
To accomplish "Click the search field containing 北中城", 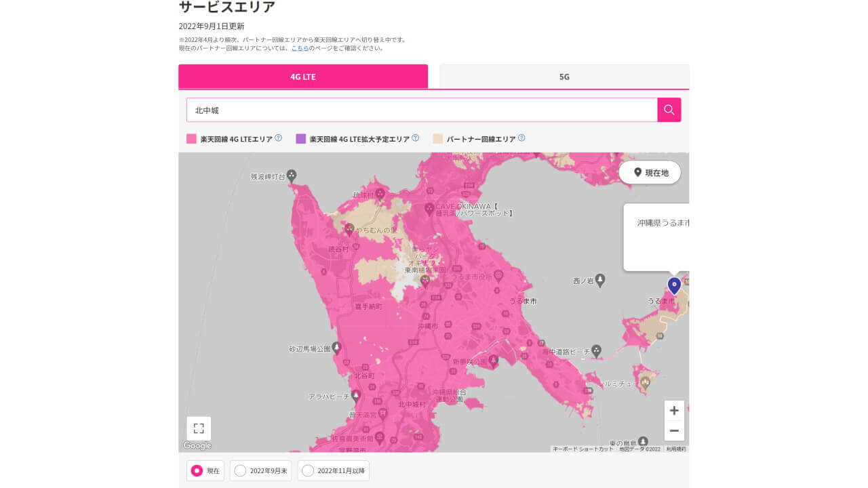I will tap(420, 109).
